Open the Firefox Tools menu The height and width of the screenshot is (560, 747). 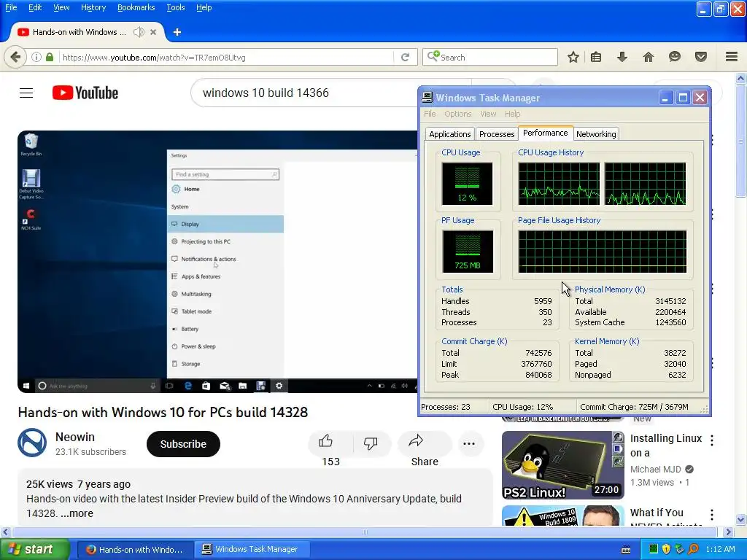click(176, 7)
